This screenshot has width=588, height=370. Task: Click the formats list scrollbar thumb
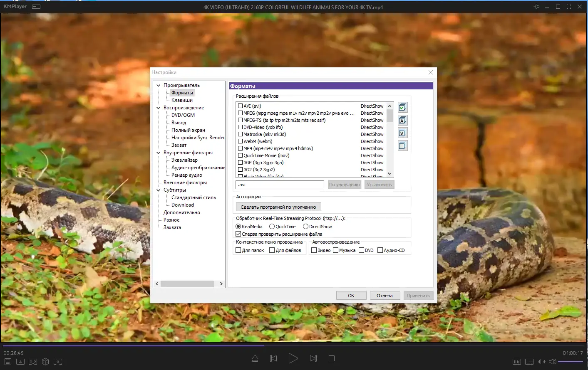point(390,116)
